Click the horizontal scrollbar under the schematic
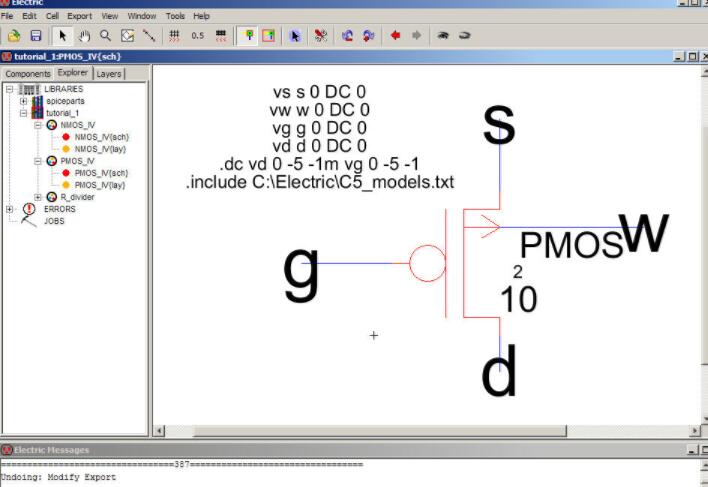 (420, 430)
